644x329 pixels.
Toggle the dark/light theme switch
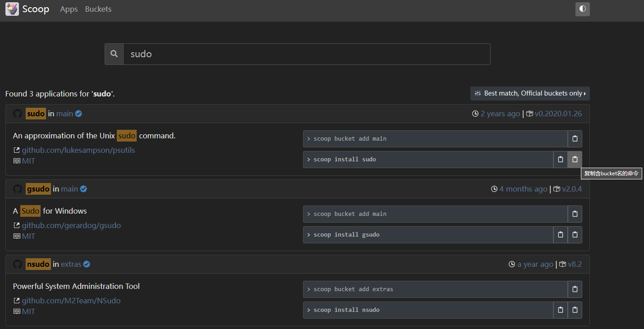(x=582, y=9)
